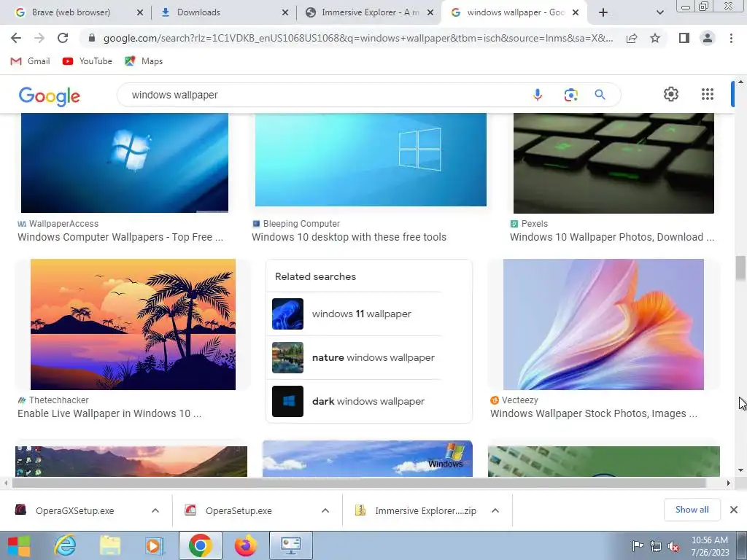Open the Thetechhacker sunset palm image
747x560 pixels.
tap(133, 324)
